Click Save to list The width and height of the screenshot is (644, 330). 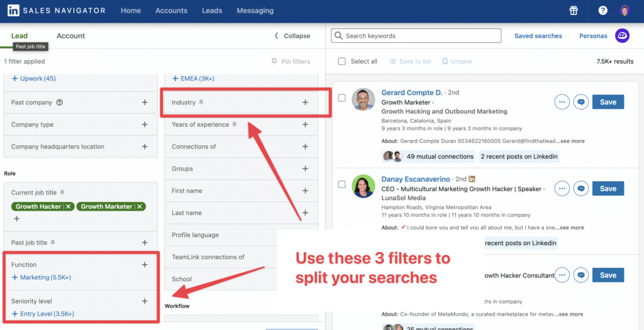click(410, 61)
